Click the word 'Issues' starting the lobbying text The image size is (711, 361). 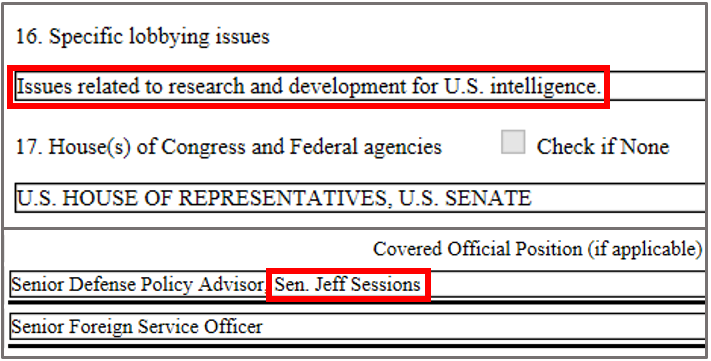coord(44,86)
